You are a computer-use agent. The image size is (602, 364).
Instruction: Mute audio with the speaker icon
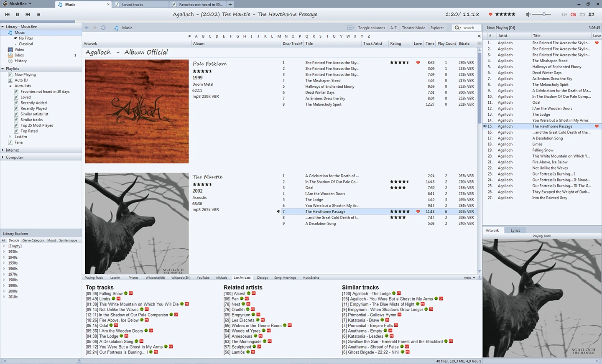(528, 14)
